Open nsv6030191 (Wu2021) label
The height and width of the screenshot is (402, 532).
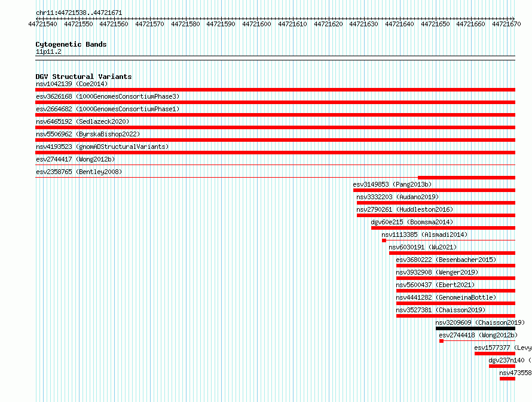click(423, 247)
